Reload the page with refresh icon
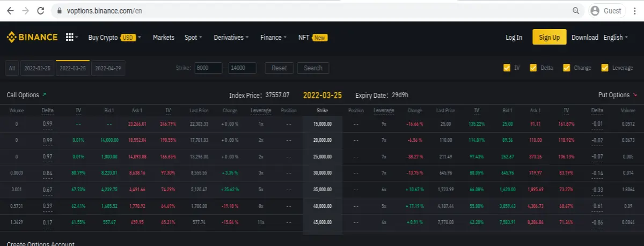644x246 pixels. coord(41,11)
